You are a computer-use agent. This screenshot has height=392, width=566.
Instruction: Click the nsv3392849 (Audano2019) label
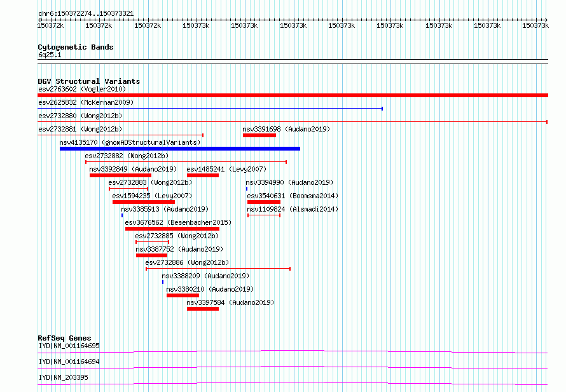(x=133, y=169)
